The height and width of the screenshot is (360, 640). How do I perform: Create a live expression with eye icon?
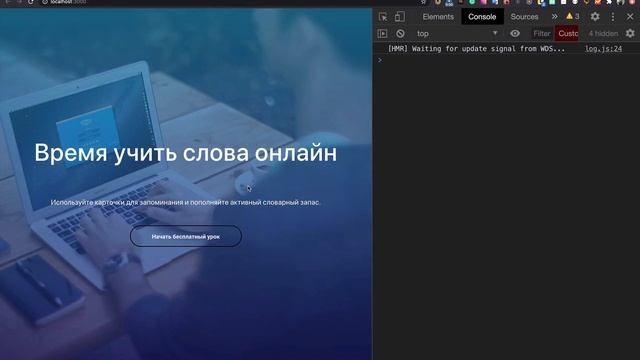coord(515,33)
